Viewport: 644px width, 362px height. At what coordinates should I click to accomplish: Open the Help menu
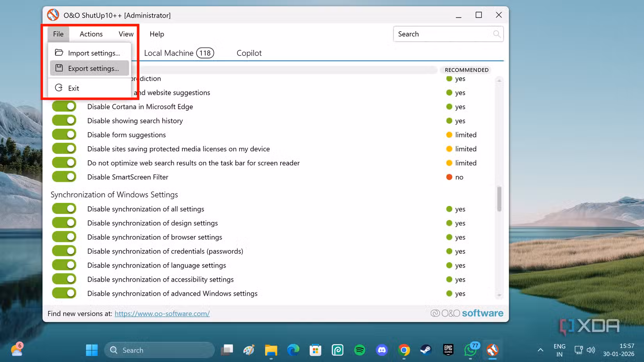[x=157, y=34]
